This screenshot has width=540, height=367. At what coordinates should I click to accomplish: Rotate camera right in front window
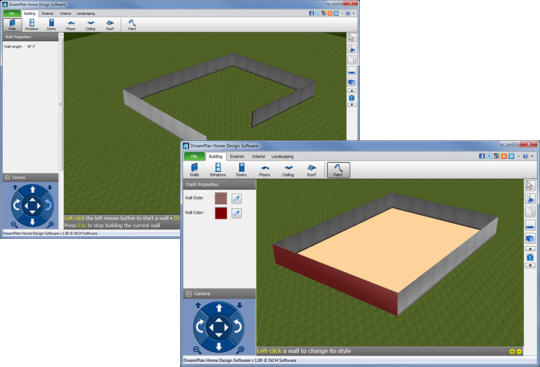coord(238,326)
